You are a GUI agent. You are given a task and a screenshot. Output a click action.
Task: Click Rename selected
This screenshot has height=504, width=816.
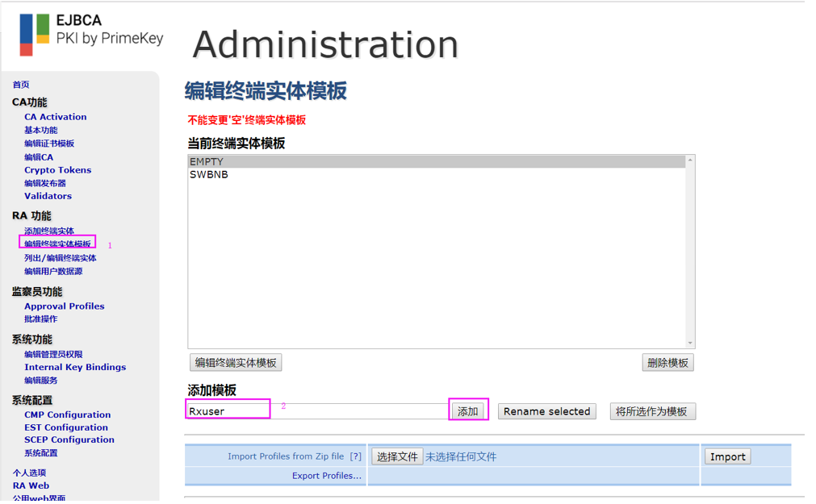[x=546, y=410]
